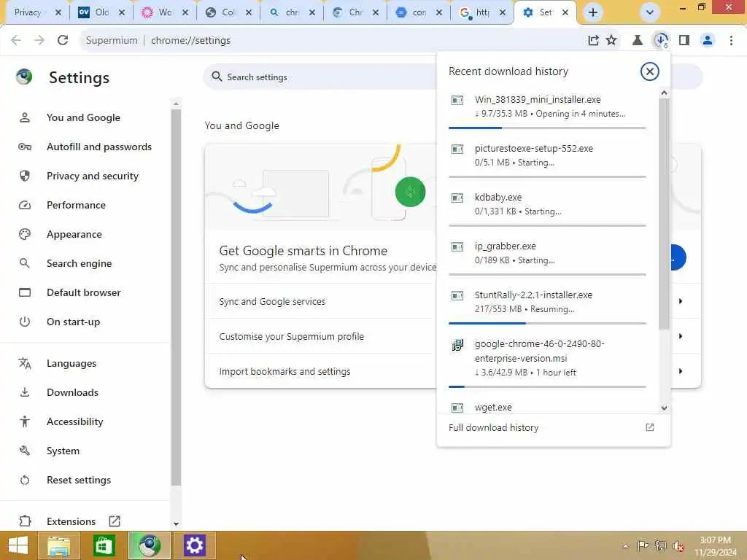
Task: Close the recent download history popup
Action: click(x=649, y=71)
